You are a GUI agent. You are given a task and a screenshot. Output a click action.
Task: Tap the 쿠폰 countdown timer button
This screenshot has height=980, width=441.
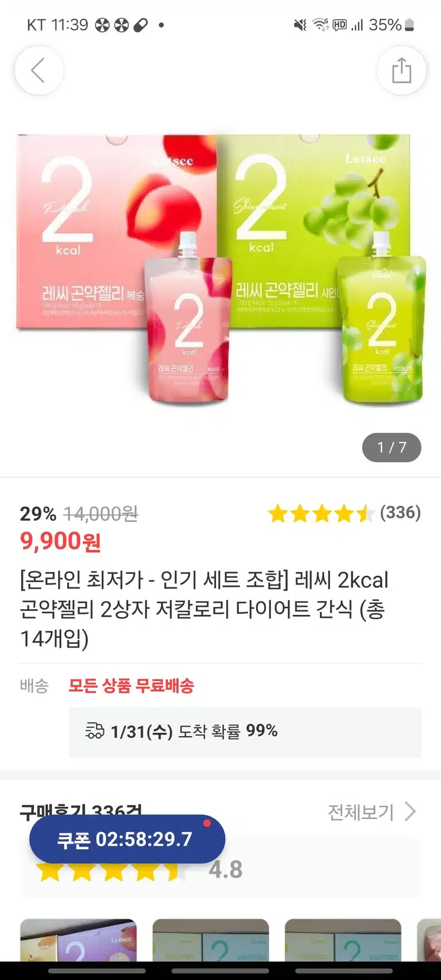pyautogui.click(x=127, y=839)
